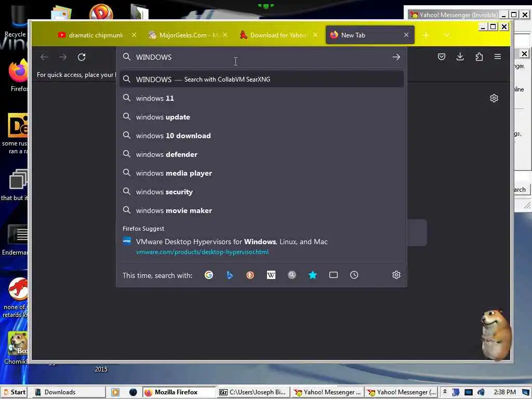Click the volume icon in system tray
The height and width of the screenshot is (399, 532).
481,392
